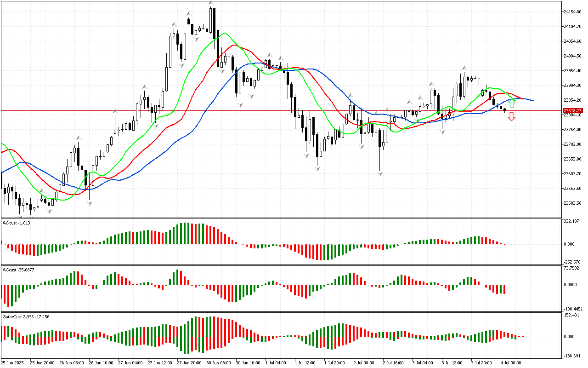Select the ACcust indicator label
This screenshot has width=588, height=368.
[18, 269]
